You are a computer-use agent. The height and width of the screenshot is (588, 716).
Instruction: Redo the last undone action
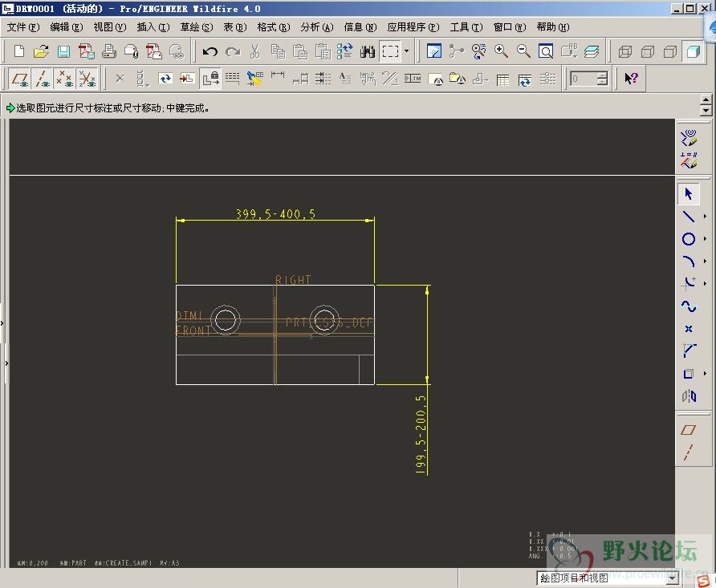(x=233, y=51)
